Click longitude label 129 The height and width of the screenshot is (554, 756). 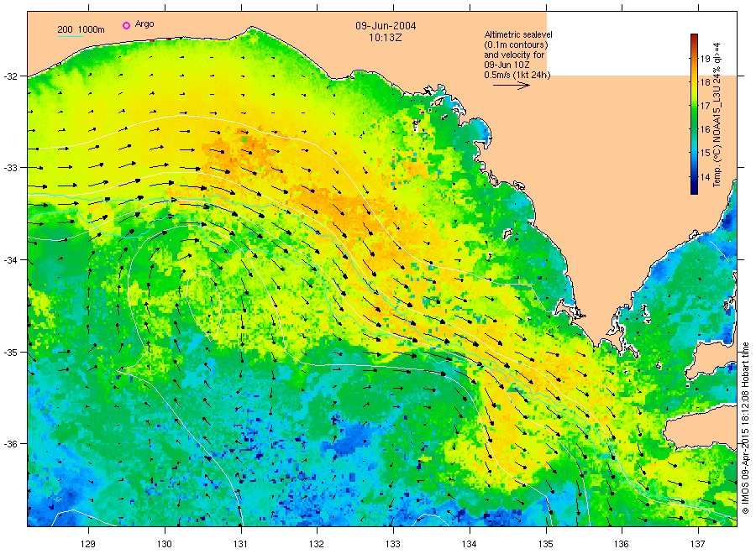[x=88, y=545]
